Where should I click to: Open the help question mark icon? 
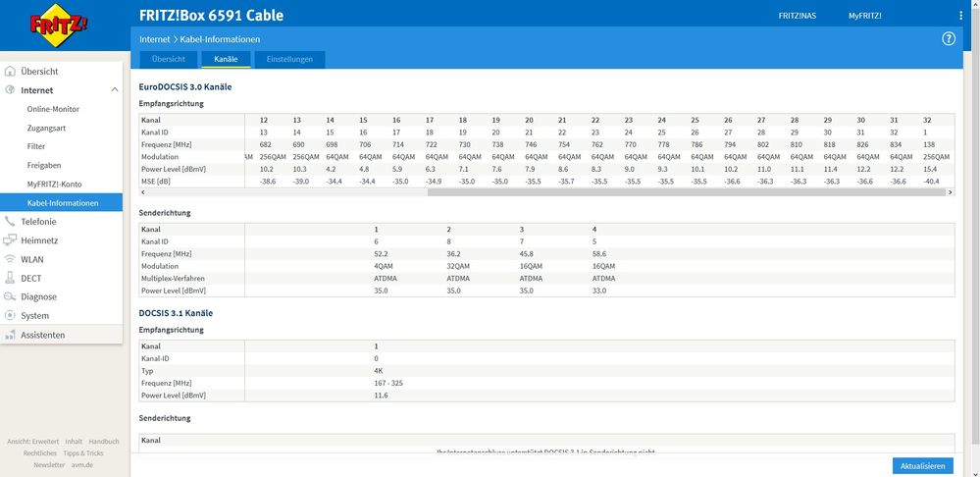click(949, 38)
